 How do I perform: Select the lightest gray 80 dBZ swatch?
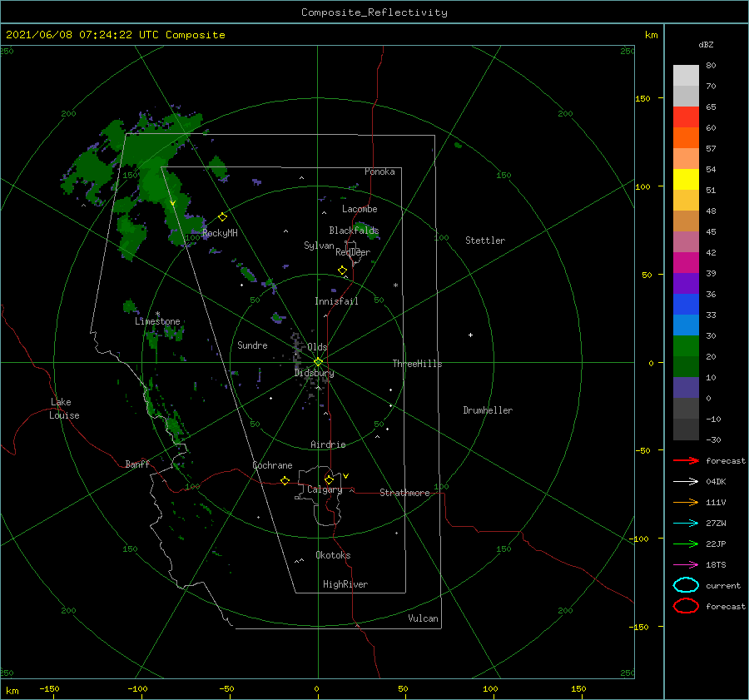point(686,76)
